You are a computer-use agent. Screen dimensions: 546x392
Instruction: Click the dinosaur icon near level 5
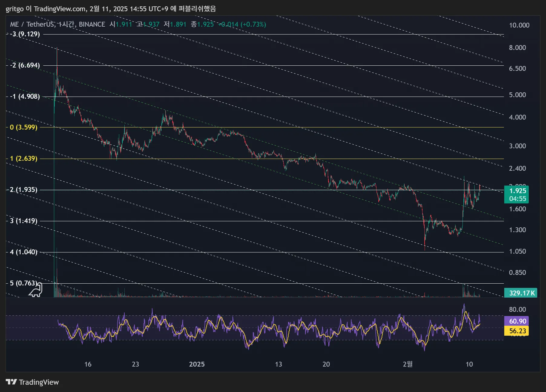[x=36, y=290]
